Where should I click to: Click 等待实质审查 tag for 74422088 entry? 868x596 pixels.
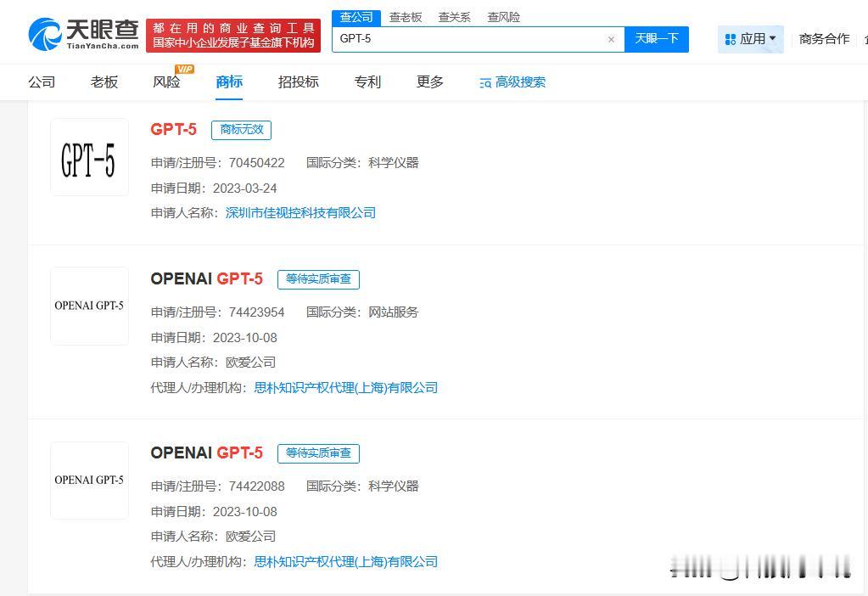click(318, 453)
